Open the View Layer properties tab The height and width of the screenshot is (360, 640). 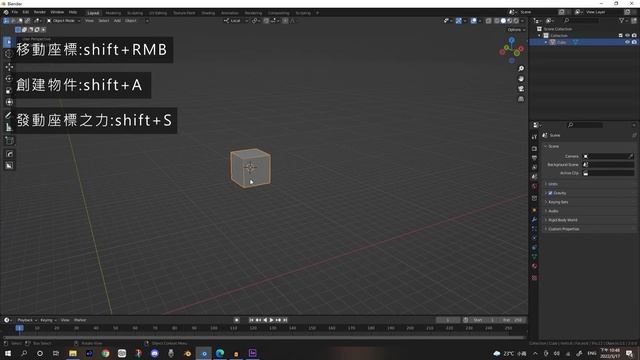[534, 167]
